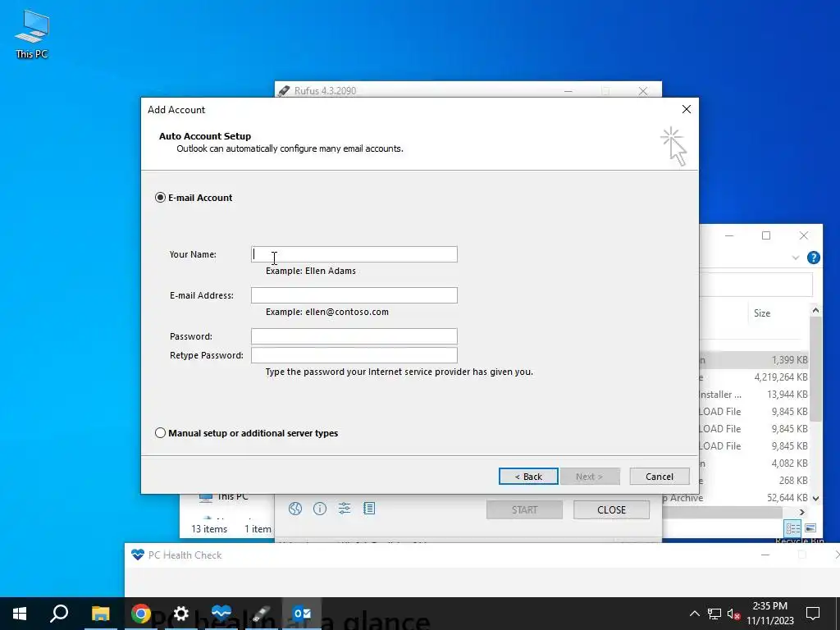Open Rufus language globe icon
840x630 pixels.
click(x=295, y=509)
